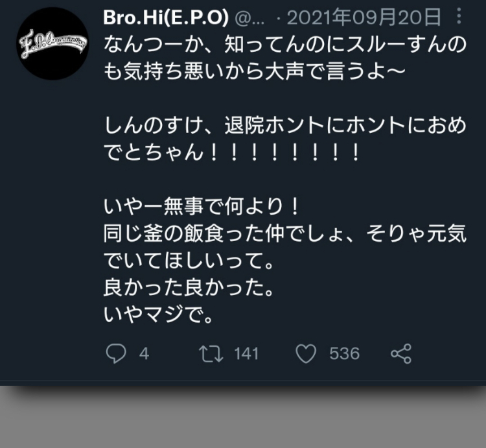Image resolution: width=486 pixels, height=448 pixels.
Task: View the 4 replies count
Action: 144,354
